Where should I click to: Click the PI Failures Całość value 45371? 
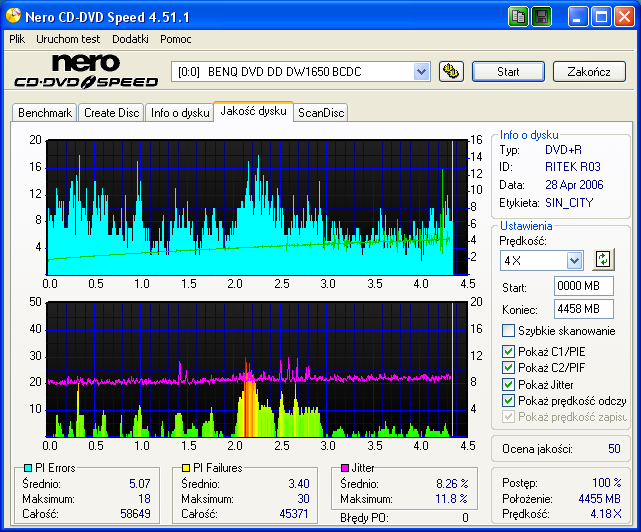click(x=294, y=514)
